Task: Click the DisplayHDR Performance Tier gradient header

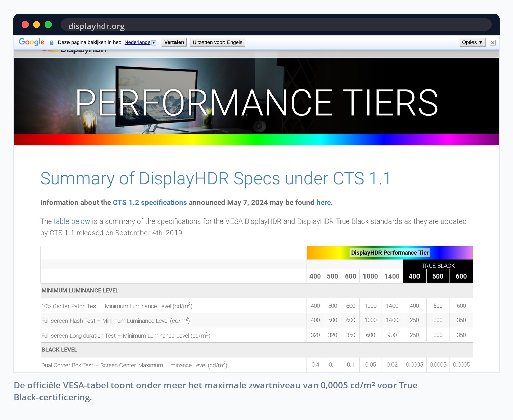Action: [x=389, y=253]
